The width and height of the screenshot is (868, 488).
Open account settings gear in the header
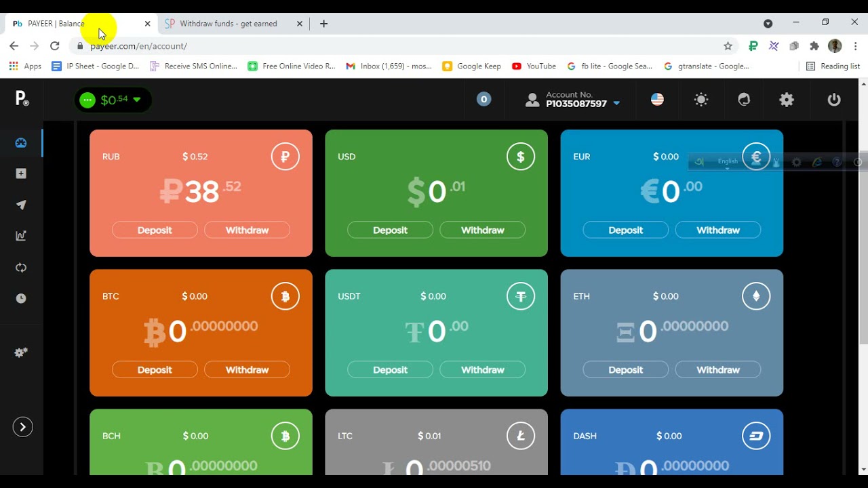787,100
